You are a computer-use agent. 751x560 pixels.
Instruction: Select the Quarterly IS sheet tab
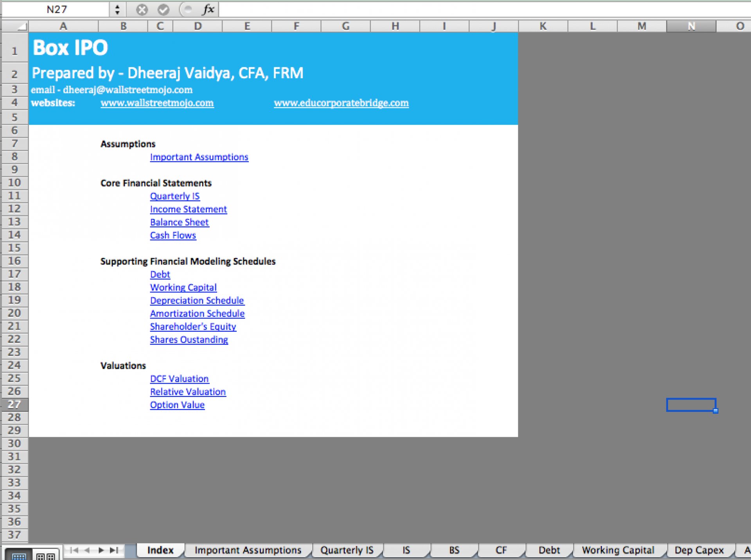[x=347, y=550]
